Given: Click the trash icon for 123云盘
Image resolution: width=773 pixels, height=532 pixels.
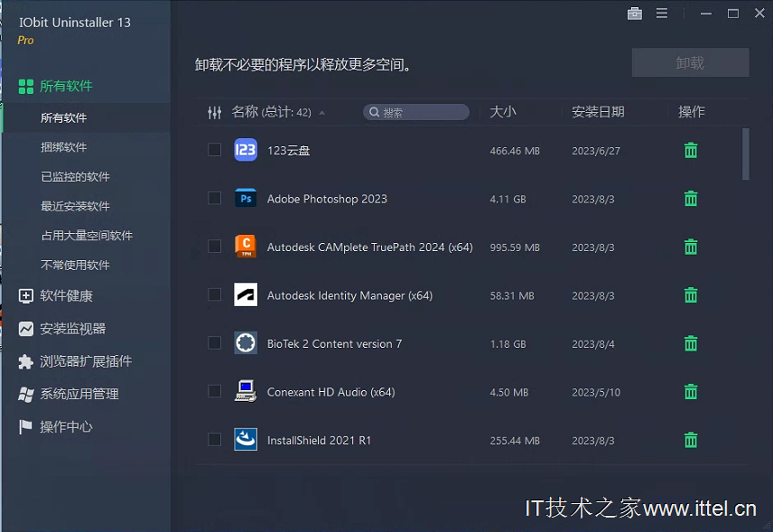Looking at the screenshot, I should 691,150.
